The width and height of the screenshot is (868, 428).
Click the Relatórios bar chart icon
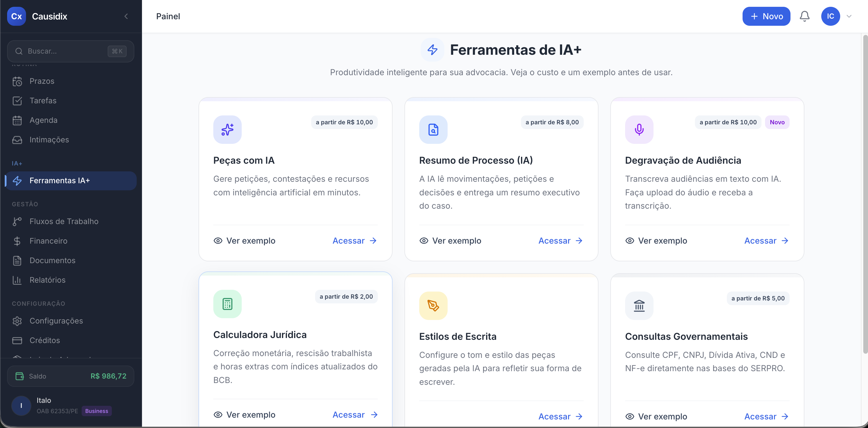(x=17, y=280)
